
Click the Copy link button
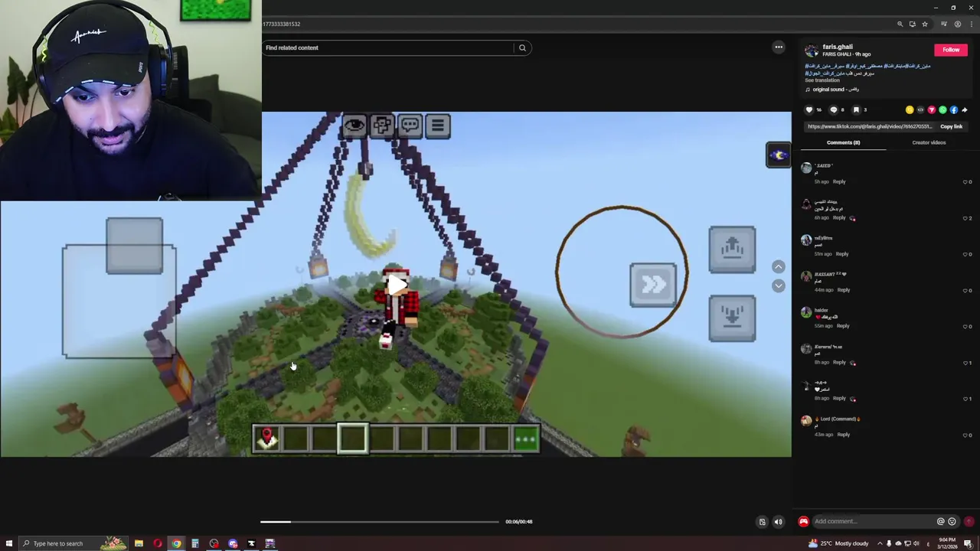tap(952, 126)
